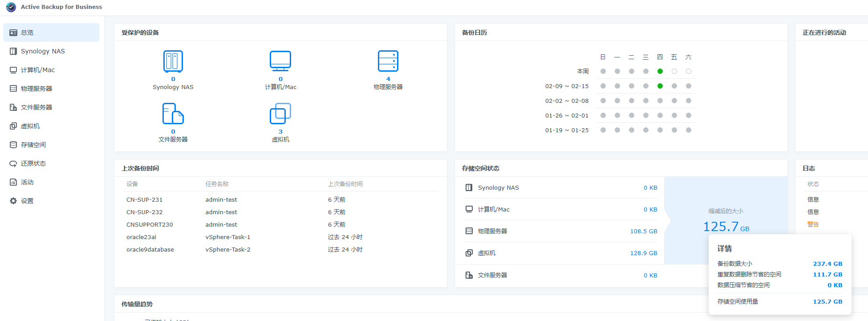Switch to 虚拟机 sidebar page
This screenshot has width=868, height=321.
51,126
